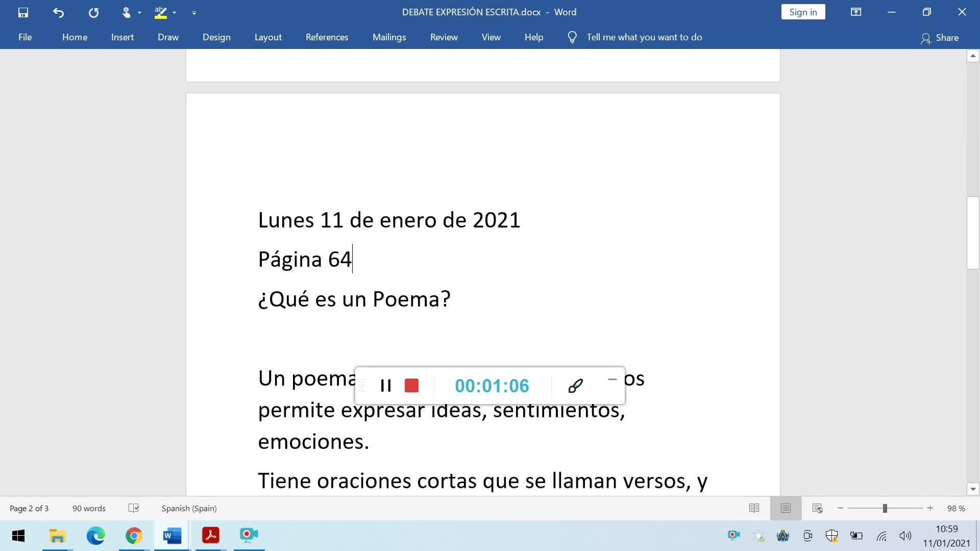980x551 pixels.
Task: Open the References ribbon tab
Action: tap(327, 37)
